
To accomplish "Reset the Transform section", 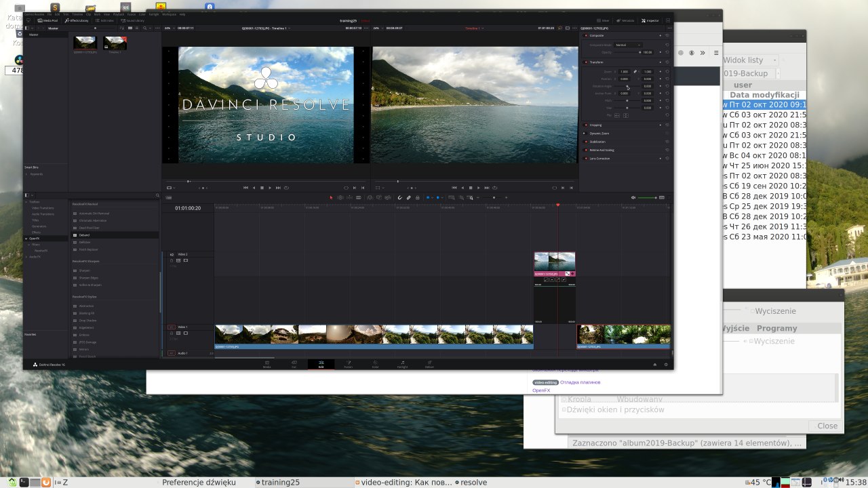I will coord(667,62).
